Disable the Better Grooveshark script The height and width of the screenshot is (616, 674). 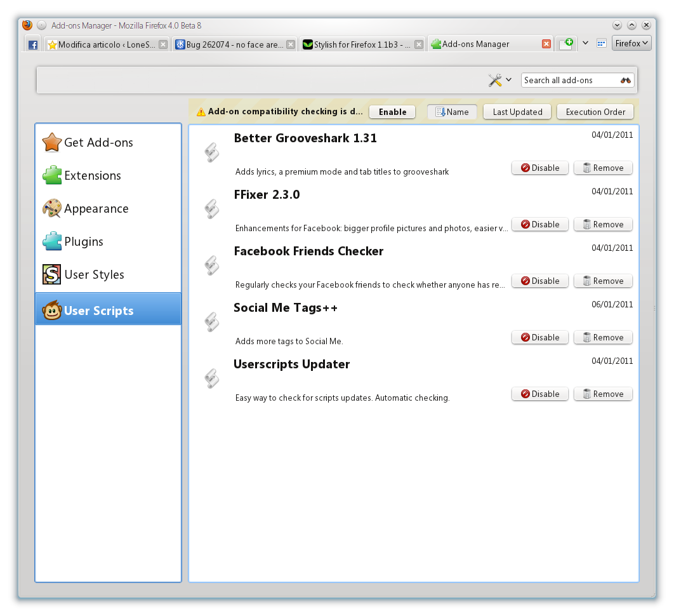pyautogui.click(x=540, y=168)
